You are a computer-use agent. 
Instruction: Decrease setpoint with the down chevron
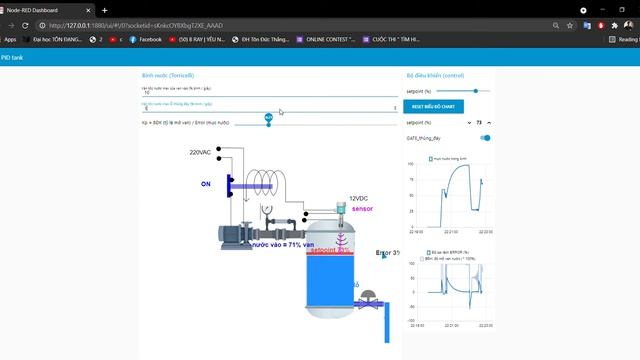(469, 123)
